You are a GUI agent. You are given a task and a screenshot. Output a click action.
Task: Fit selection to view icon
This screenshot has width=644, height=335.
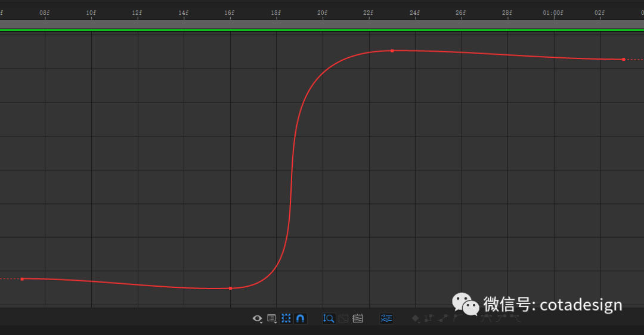click(343, 318)
